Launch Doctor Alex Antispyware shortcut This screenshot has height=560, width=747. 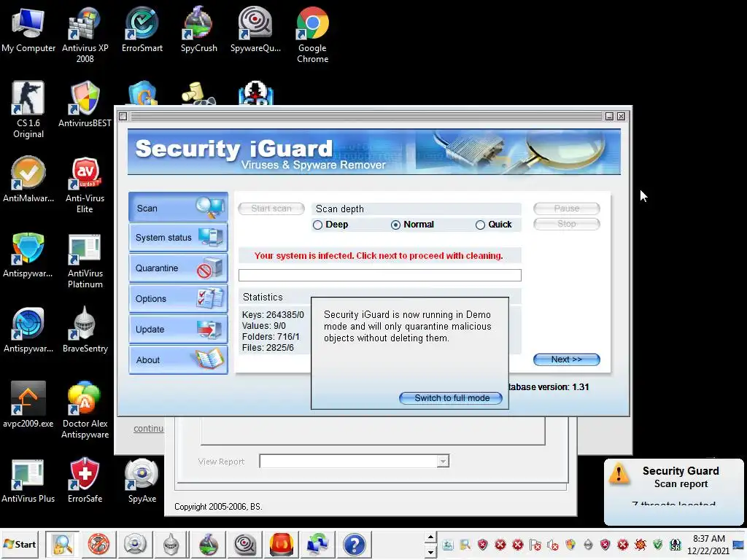pyautogui.click(x=85, y=410)
